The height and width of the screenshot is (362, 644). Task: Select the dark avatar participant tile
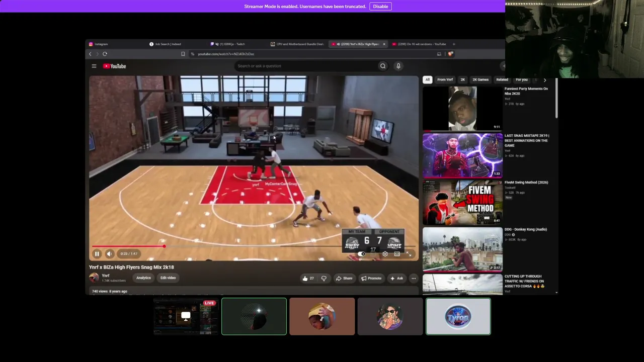tap(254, 316)
